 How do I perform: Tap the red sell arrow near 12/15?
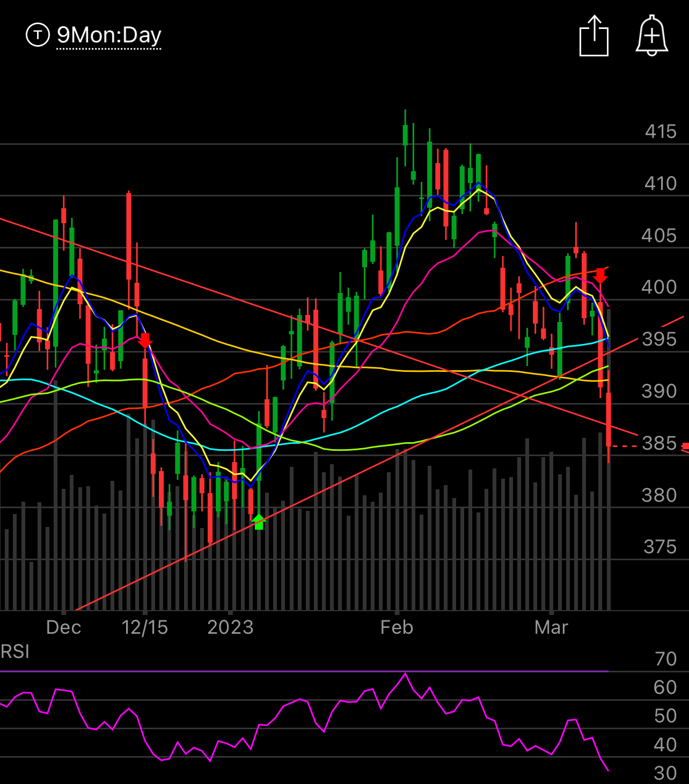point(145,340)
